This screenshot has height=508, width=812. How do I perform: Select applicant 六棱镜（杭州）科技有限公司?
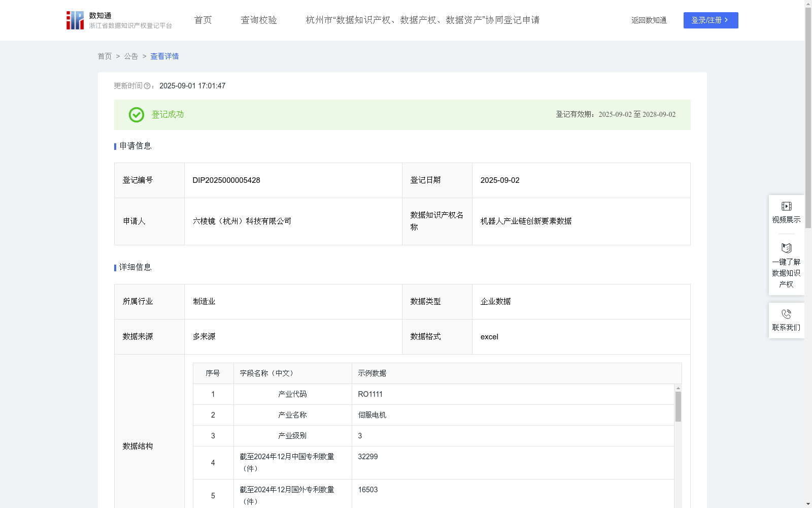[242, 221]
